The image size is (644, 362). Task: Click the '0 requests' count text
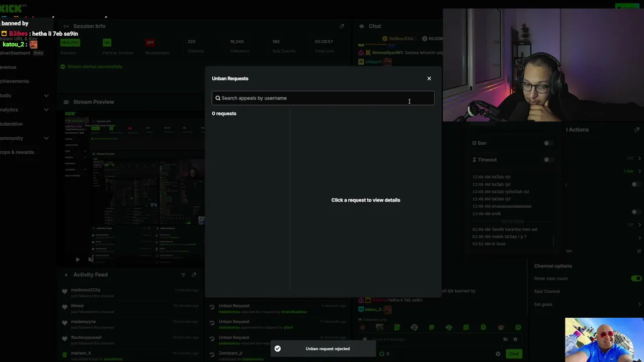pos(224,114)
